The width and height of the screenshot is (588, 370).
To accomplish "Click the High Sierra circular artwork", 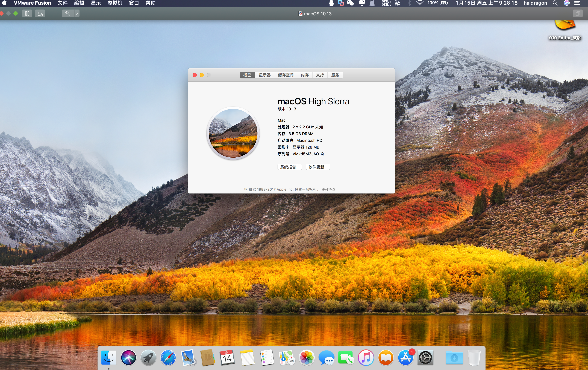I will point(233,133).
